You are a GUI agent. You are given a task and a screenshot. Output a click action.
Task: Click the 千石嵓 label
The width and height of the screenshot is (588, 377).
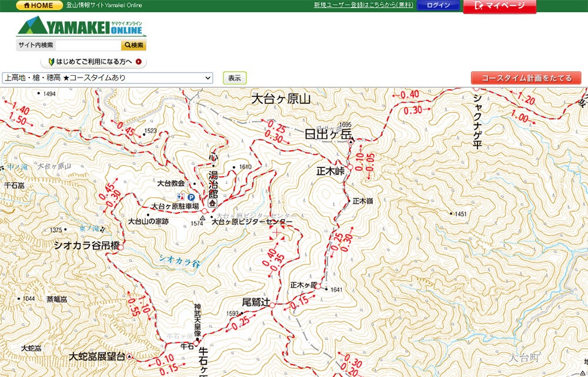point(14,185)
